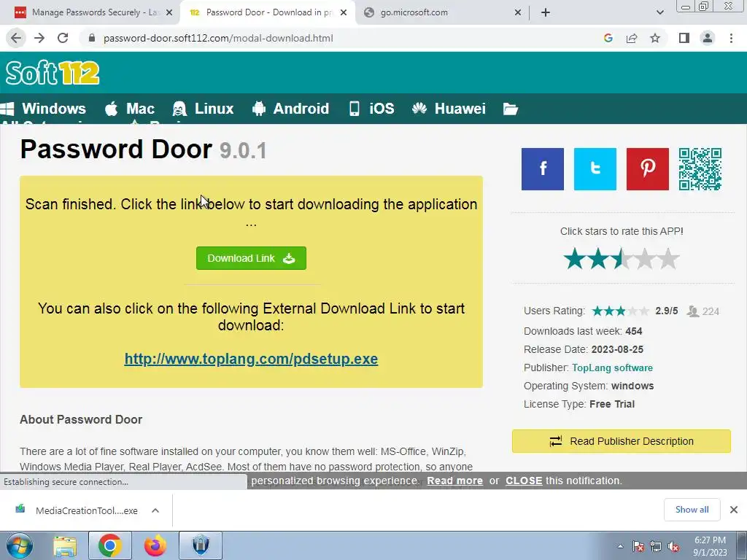Viewport: 747px width, 560px height.
Task: Open TopLang software publisher link
Action: point(612,367)
